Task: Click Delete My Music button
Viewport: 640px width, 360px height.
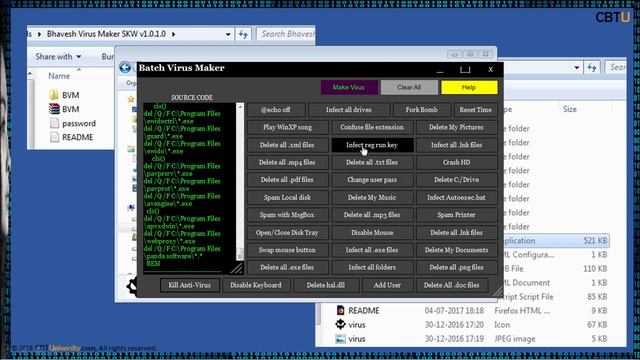Action: pos(372,198)
